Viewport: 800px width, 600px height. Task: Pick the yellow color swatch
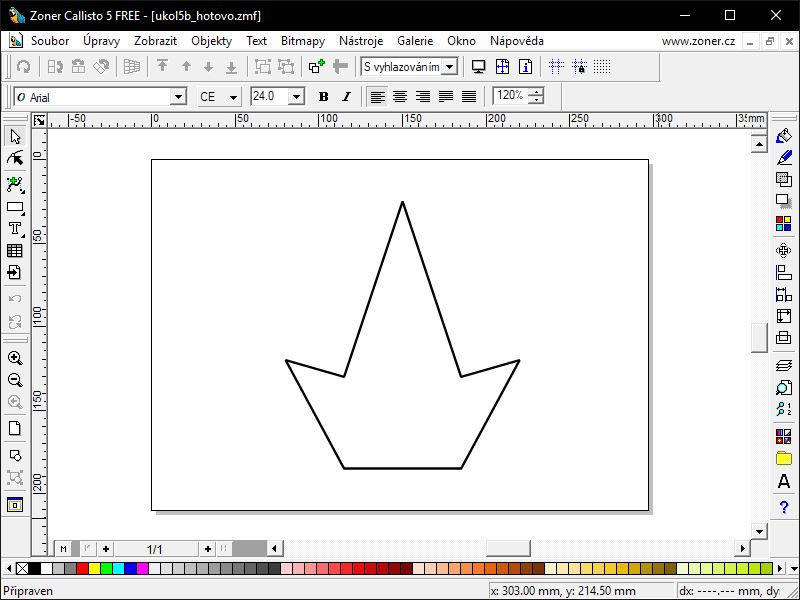(x=94, y=568)
